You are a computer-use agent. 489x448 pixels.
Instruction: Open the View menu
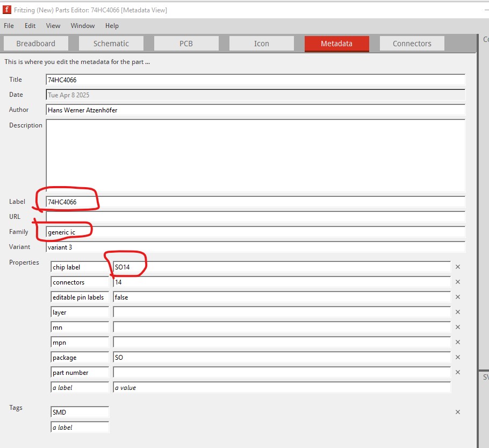click(x=53, y=26)
